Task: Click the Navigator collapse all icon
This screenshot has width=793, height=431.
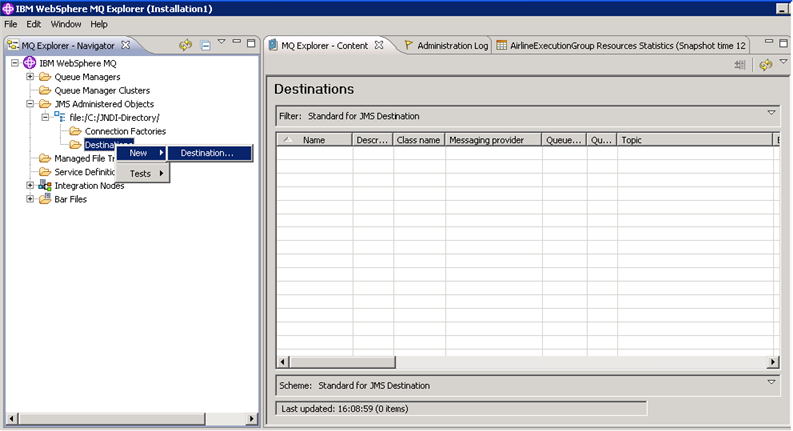Action: coord(205,46)
